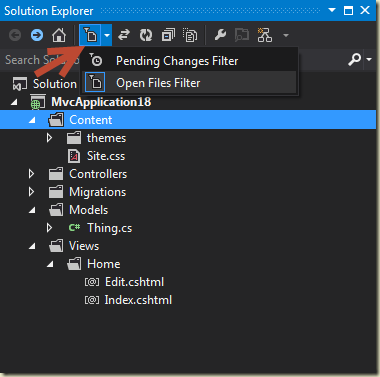Click the Solution Explorer title bar
This screenshot has height=377, width=380.
pos(188,10)
